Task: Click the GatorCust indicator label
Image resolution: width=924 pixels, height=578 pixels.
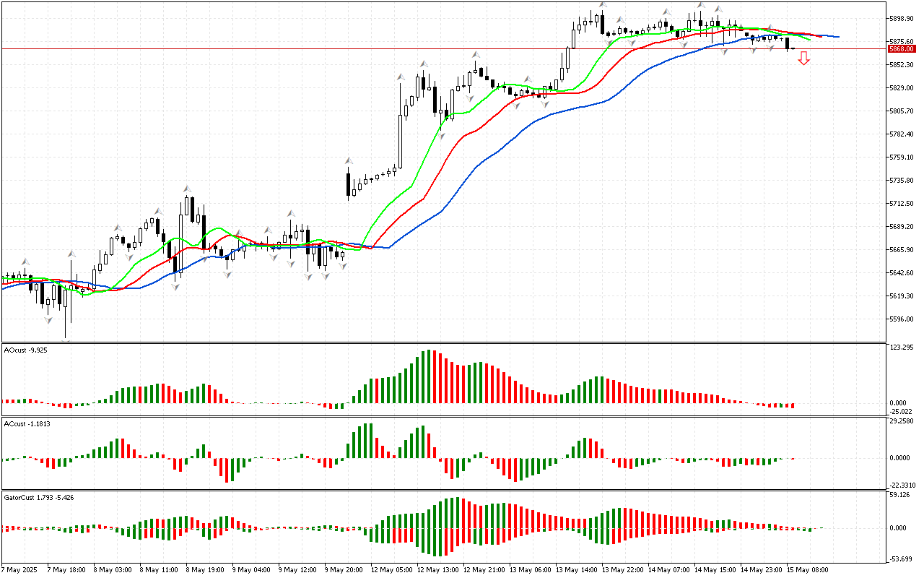Action: tap(38, 497)
